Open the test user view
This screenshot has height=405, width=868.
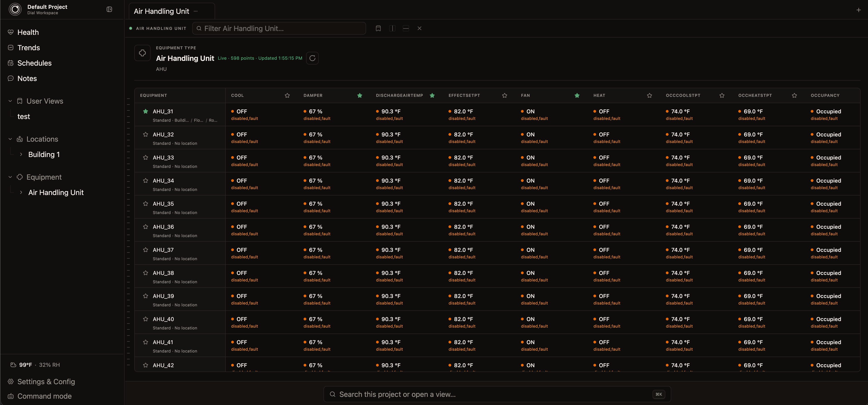(x=24, y=117)
